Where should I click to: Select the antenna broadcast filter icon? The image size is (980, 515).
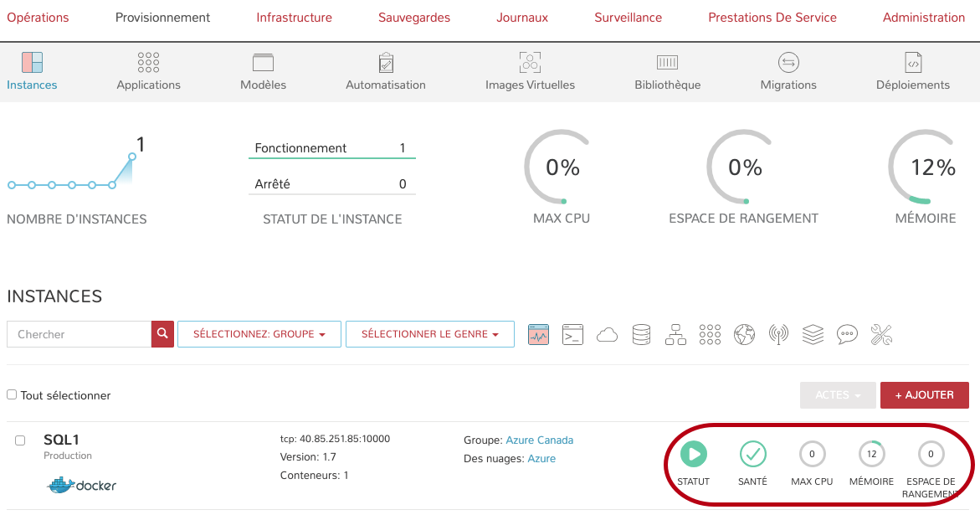point(778,335)
